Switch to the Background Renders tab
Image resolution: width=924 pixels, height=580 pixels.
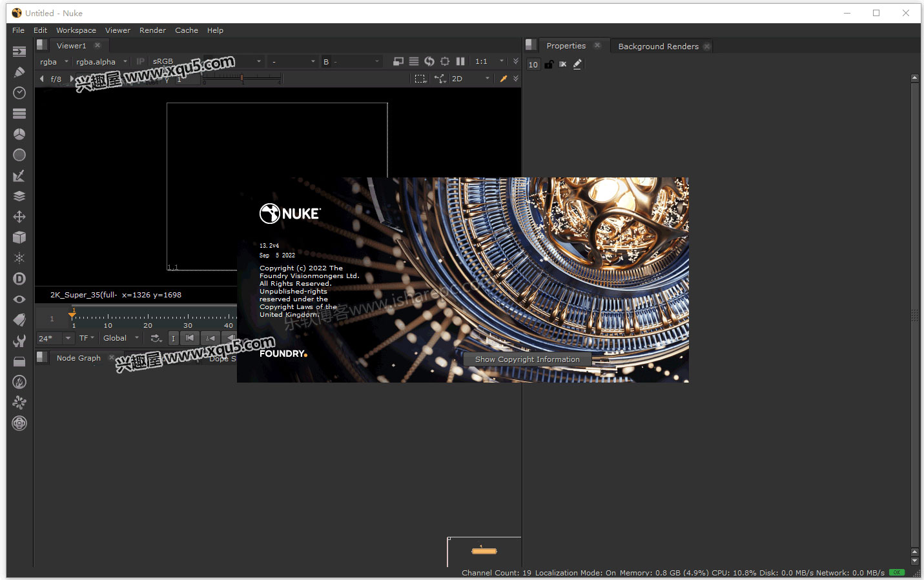[x=657, y=46]
